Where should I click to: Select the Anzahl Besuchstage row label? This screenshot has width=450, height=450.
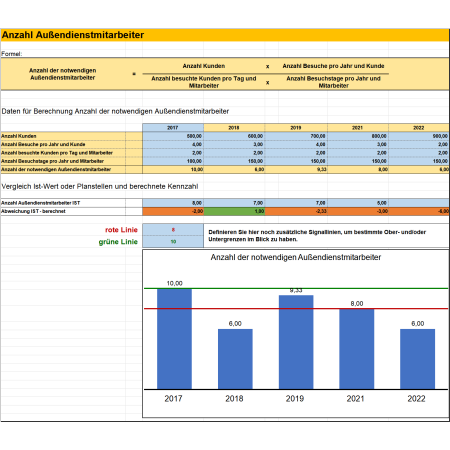click(x=52, y=161)
